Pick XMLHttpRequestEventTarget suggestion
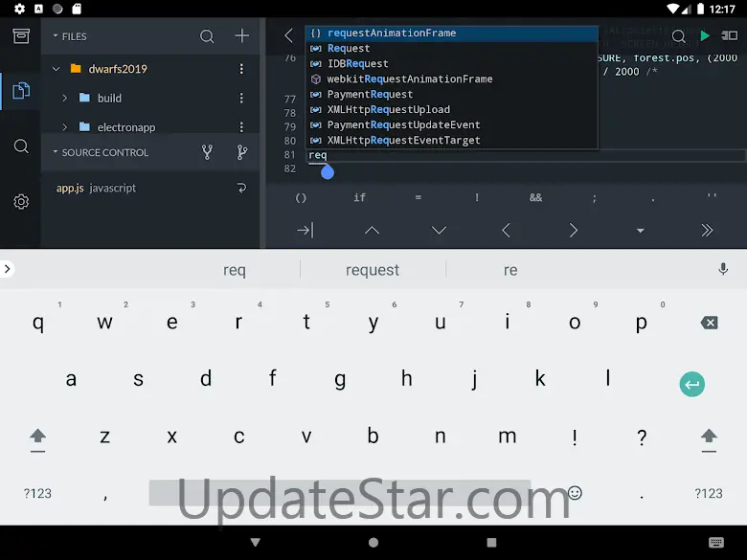 [452, 140]
